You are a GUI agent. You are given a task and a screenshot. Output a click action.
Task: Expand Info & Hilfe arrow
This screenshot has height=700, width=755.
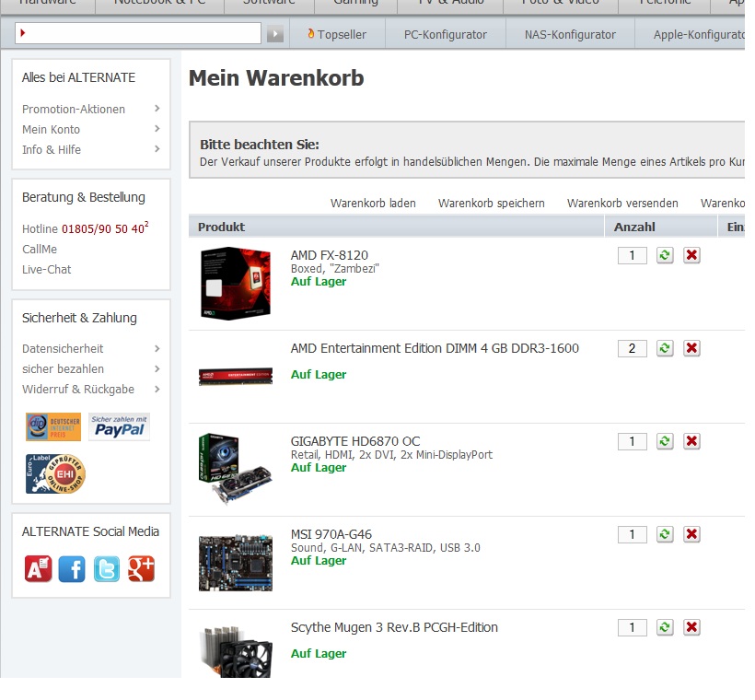click(x=157, y=149)
